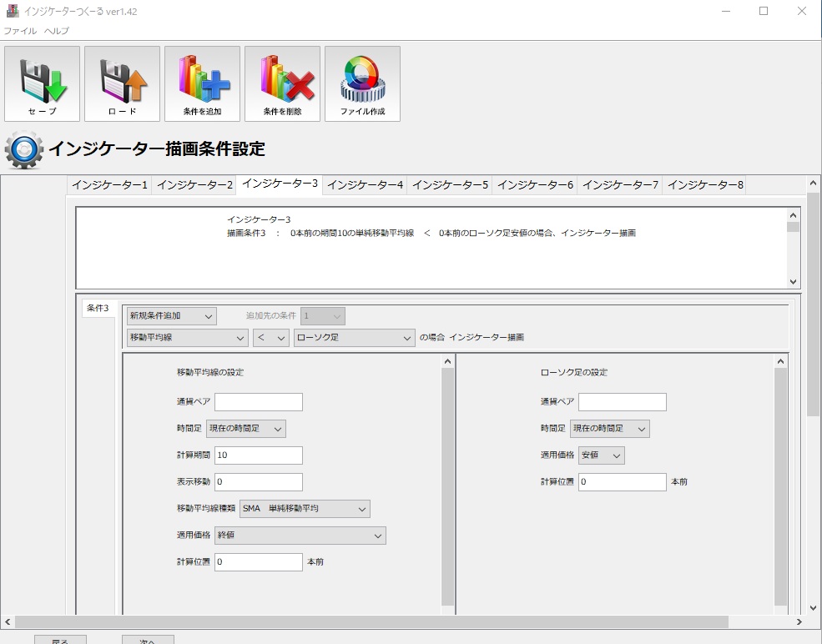Select the 条件3 tab

[98, 308]
